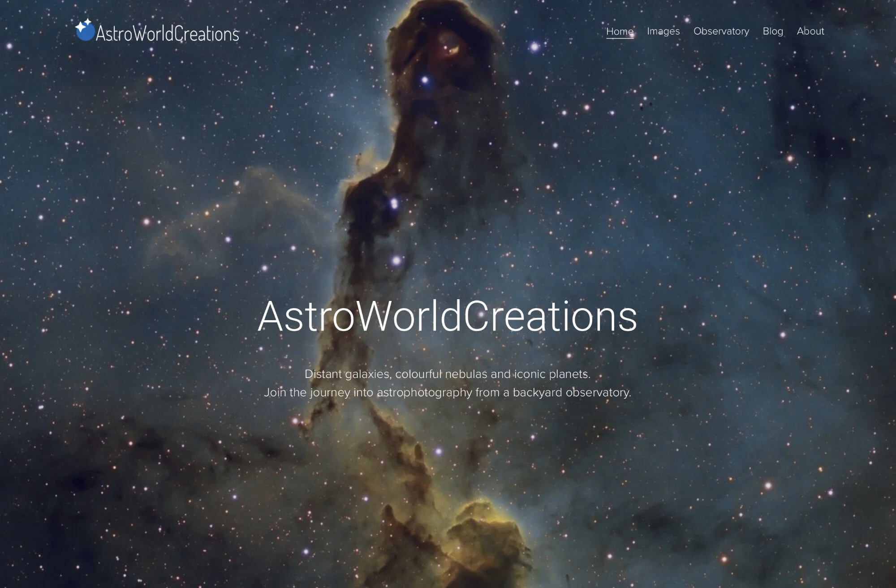Click the AstroWorldCreations header logo text
Screen dimensions: 896x588
(167, 34)
